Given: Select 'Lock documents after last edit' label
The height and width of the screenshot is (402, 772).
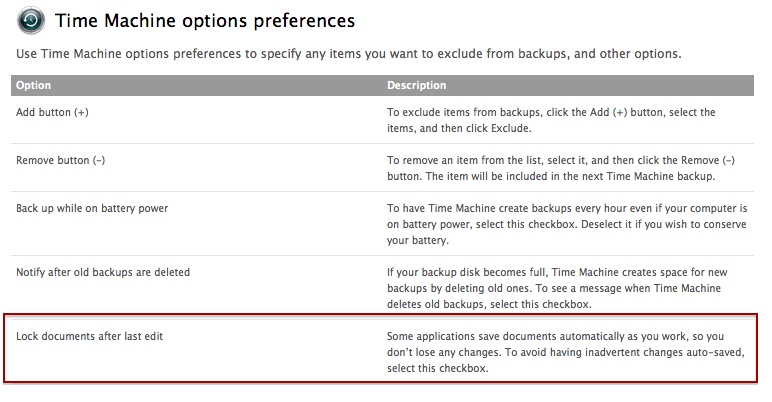Looking at the screenshot, I should pos(90,336).
